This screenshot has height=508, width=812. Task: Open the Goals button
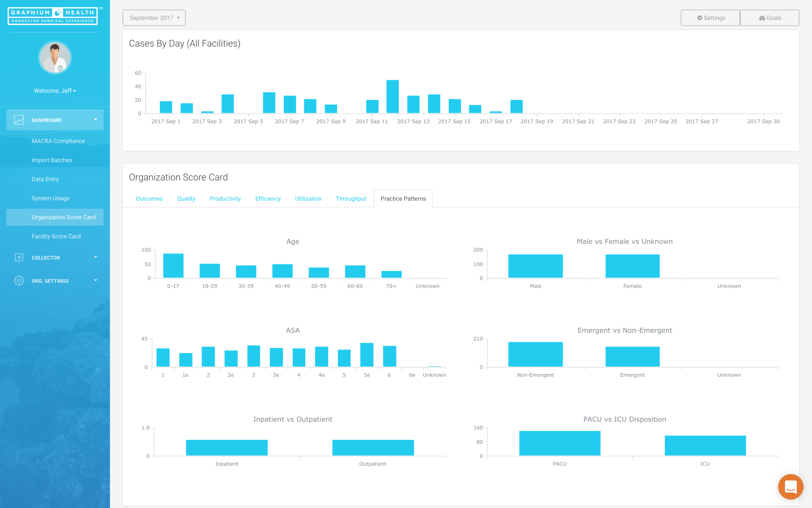(769, 18)
